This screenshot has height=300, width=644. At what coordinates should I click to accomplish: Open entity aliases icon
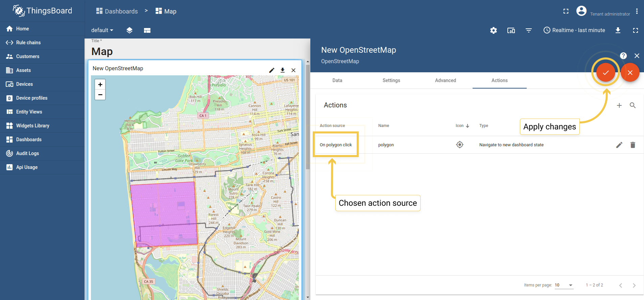click(511, 30)
